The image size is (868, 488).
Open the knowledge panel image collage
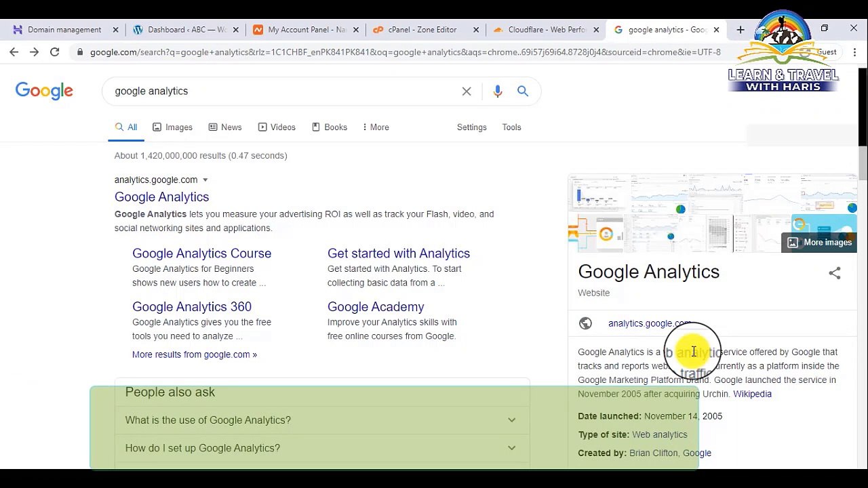pos(712,213)
